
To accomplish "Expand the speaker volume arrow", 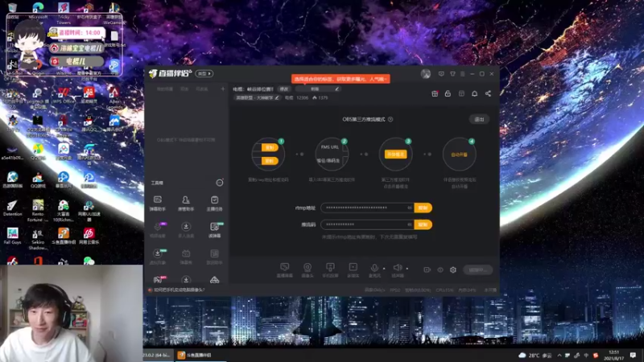I will coord(407,269).
